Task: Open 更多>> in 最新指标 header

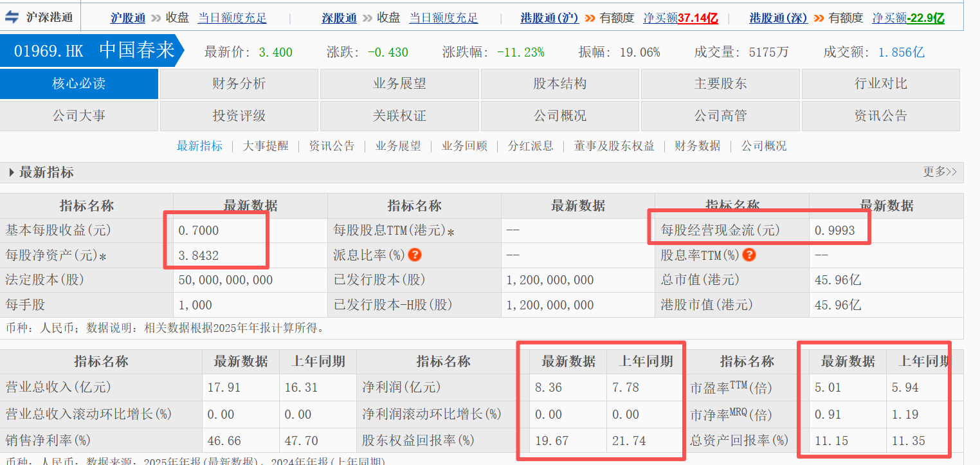Action: [x=939, y=172]
